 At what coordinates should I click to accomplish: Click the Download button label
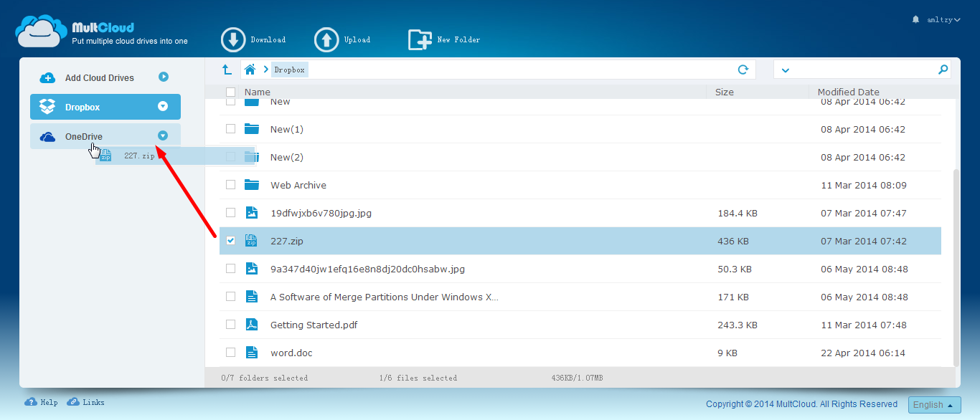tap(268, 40)
